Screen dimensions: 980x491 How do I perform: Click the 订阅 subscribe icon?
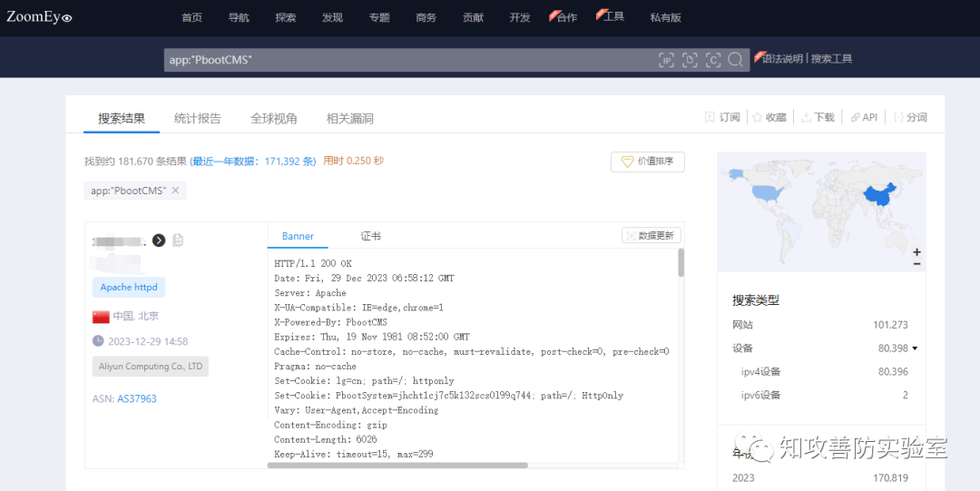point(710,117)
